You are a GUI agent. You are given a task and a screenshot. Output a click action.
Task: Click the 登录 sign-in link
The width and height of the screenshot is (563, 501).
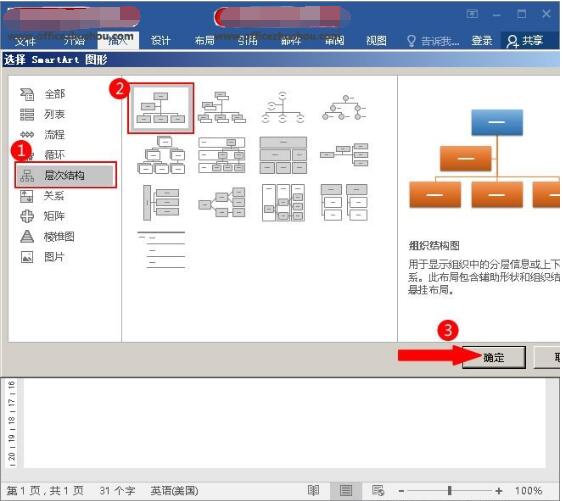click(x=481, y=41)
